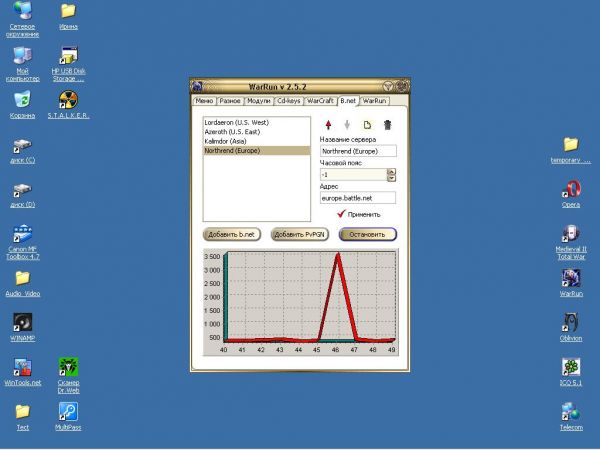Increase time zone with up spinner

[391, 172]
